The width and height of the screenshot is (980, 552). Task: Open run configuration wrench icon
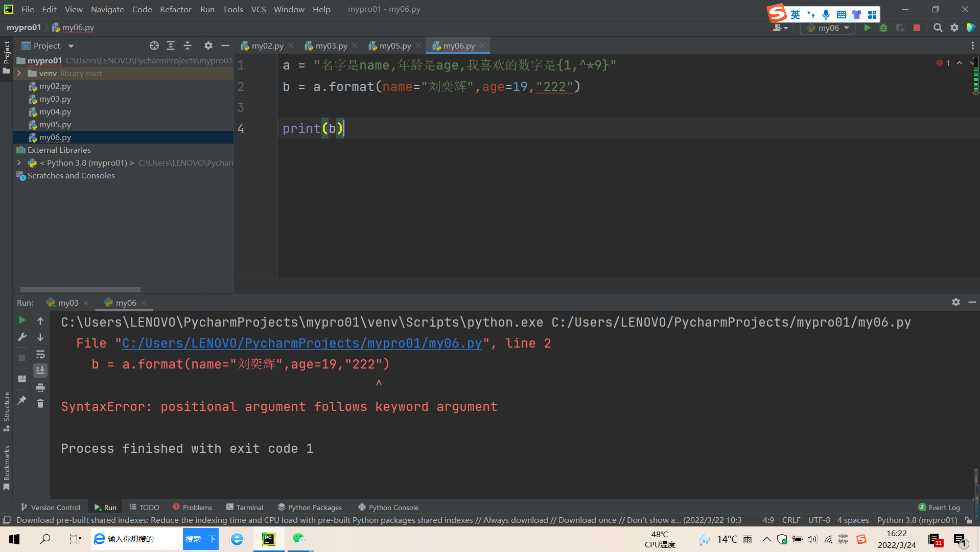click(22, 337)
